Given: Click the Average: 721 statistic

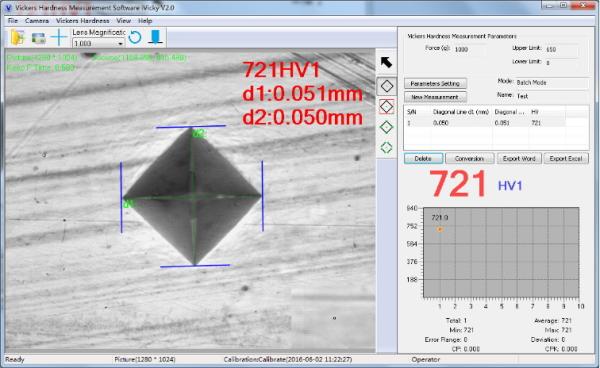Looking at the screenshot, I should pos(553,321).
